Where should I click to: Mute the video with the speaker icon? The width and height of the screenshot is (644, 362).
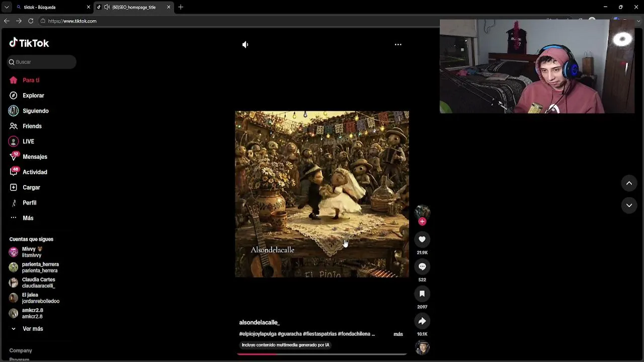pyautogui.click(x=245, y=45)
